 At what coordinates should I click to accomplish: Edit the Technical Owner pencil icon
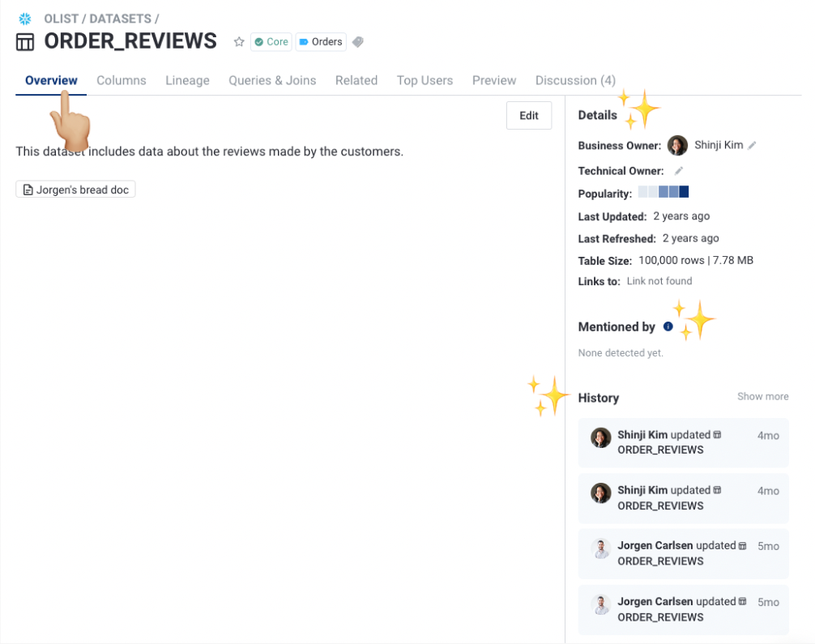pyautogui.click(x=679, y=171)
